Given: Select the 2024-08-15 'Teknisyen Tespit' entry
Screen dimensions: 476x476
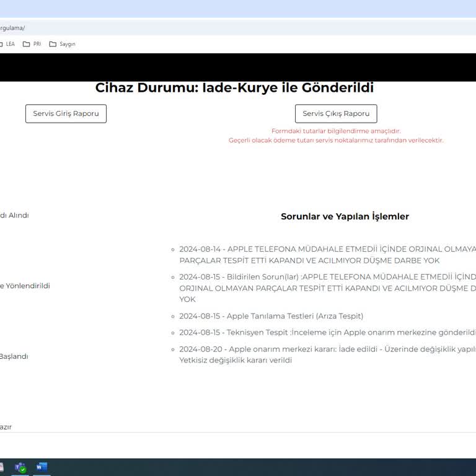Looking at the screenshot, I should click(327, 332).
